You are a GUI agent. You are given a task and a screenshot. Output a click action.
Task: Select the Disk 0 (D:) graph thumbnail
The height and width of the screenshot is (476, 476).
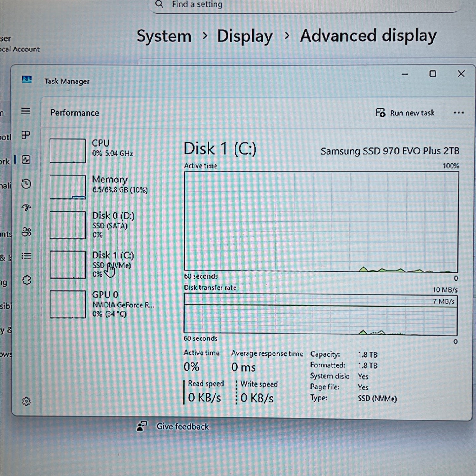(68, 225)
